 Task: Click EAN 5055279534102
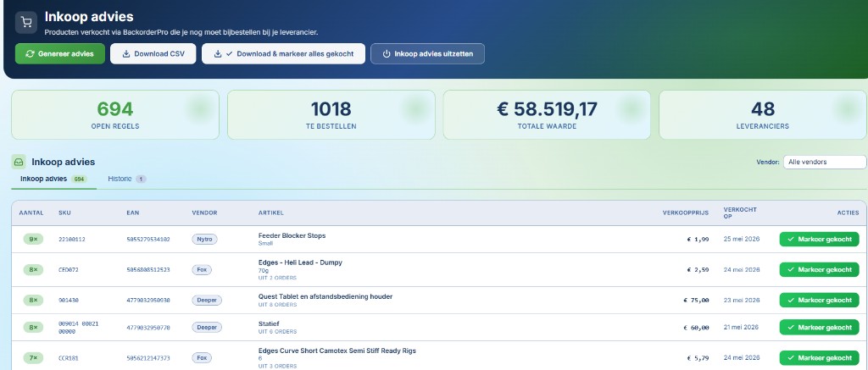148,240
